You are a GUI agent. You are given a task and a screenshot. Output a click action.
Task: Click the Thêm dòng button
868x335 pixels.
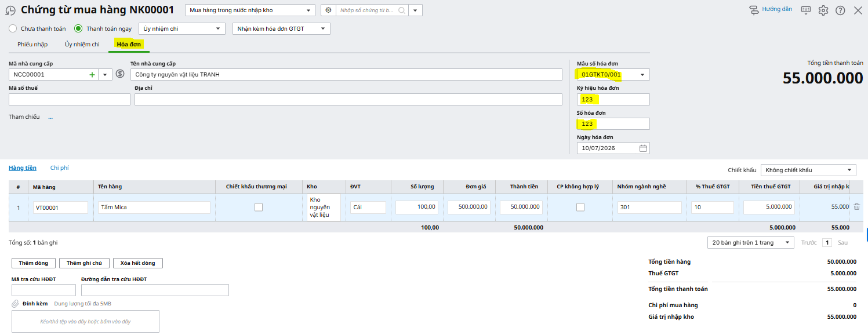(x=34, y=263)
